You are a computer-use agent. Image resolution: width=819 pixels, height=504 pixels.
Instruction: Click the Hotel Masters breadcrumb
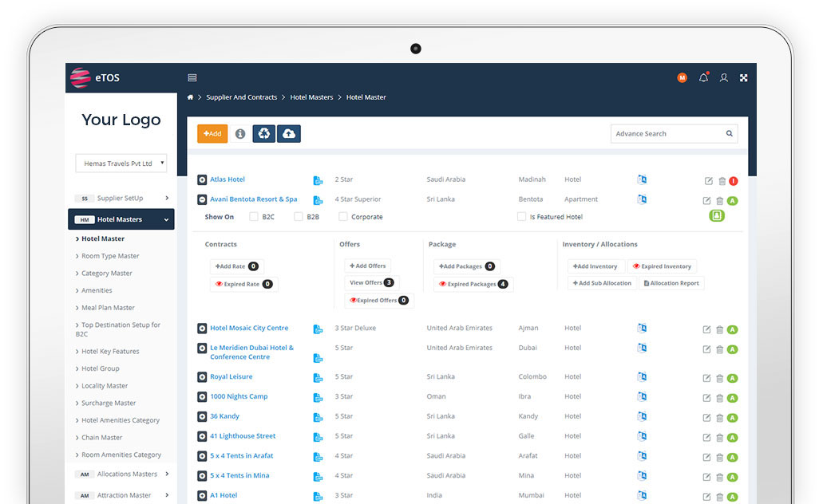click(311, 97)
